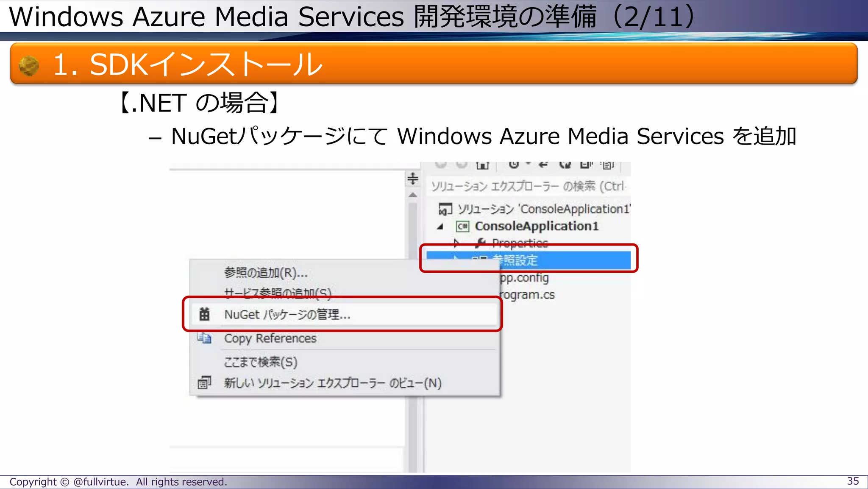This screenshot has height=489, width=868.
Task: Click the editor split-window handle icon
Action: (413, 179)
